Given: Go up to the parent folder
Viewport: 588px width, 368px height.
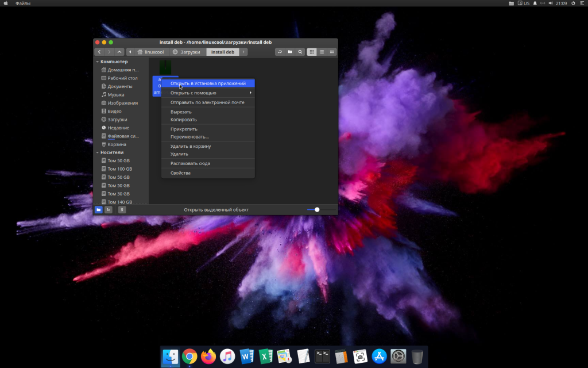Looking at the screenshot, I should pyautogui.click(x=119, y=52).
